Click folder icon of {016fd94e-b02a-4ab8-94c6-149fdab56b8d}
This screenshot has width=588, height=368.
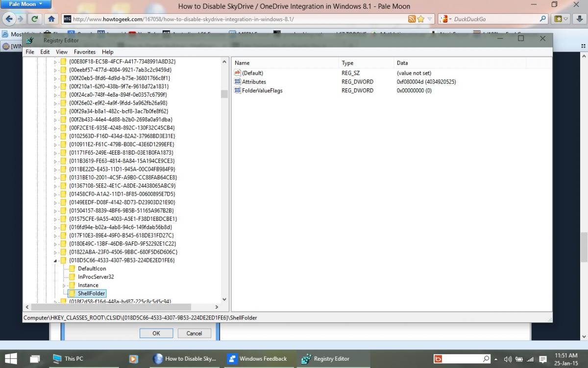[x=63, y=227]
